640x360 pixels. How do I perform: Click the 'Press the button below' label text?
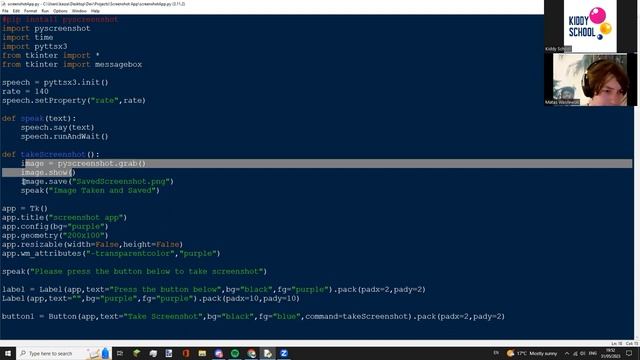pyautogui.click(x=165, y=289)
